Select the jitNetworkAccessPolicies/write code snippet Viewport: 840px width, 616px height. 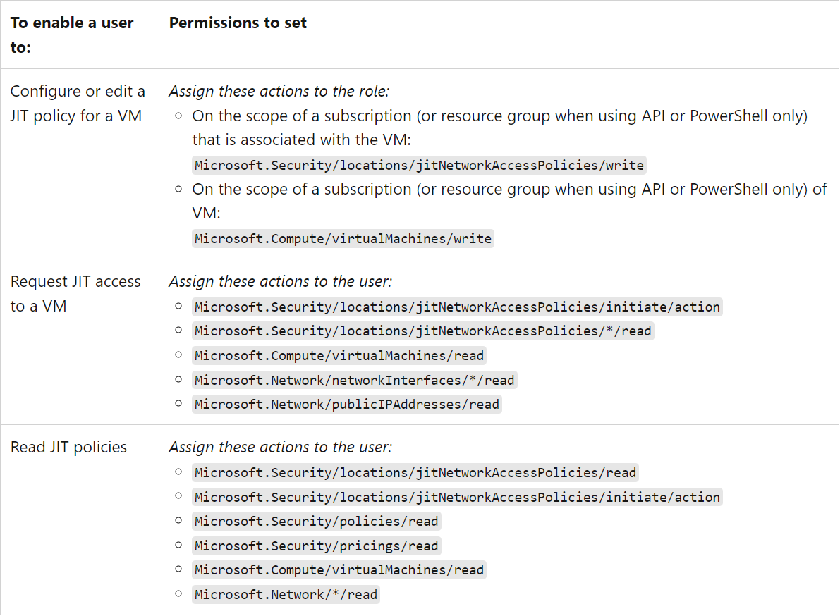419,166
